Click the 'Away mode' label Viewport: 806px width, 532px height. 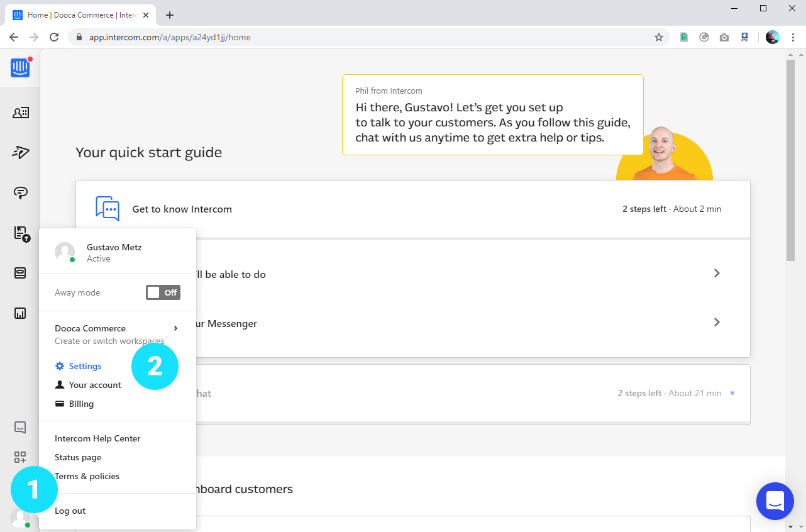click(x=77, y=292)
